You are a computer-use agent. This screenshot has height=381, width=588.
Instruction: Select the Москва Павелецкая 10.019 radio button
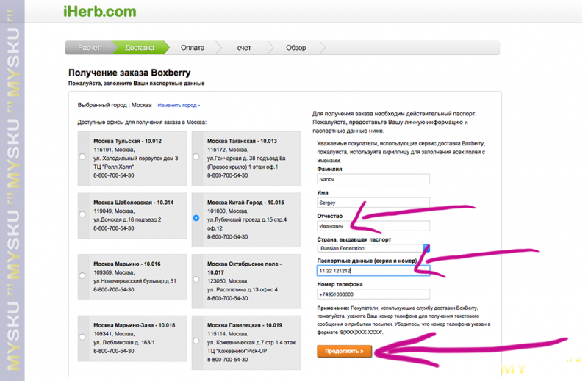[x=196, y=341]
